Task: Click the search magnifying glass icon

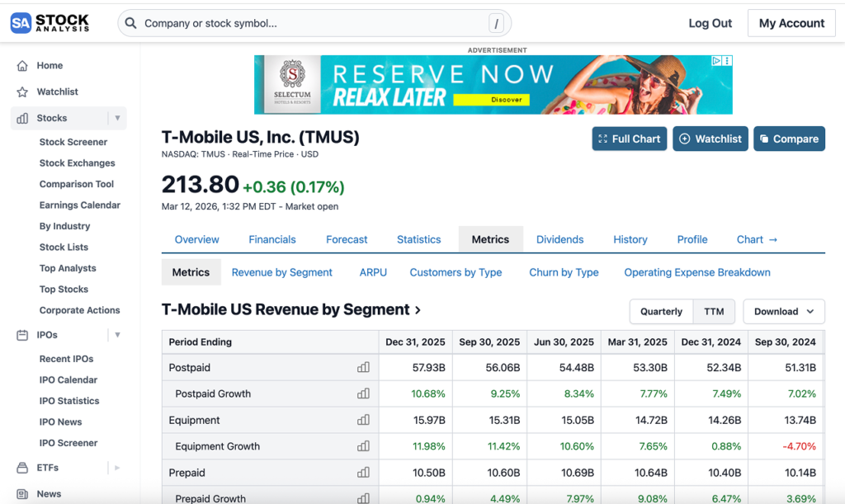Action: [130, 23]
